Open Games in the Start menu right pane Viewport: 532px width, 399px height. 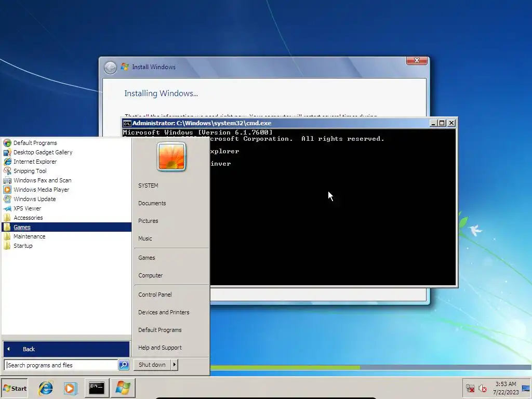coord(147,258)
